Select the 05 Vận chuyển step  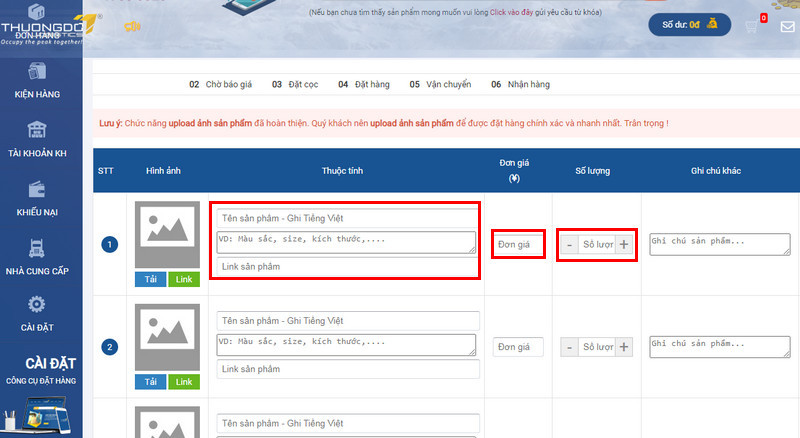click(440, 84)
